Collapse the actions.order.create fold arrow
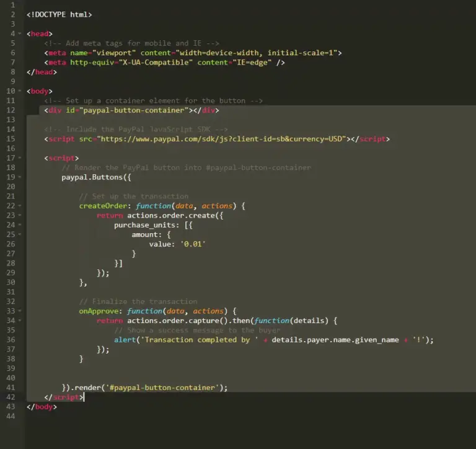Screen dimensions: 476x449 click(21, 216)
